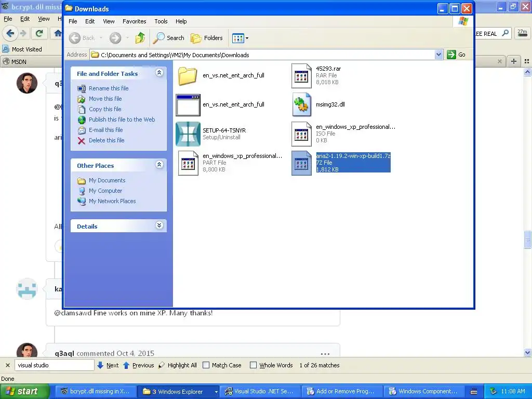Toggle the Folders pane button

206,37
